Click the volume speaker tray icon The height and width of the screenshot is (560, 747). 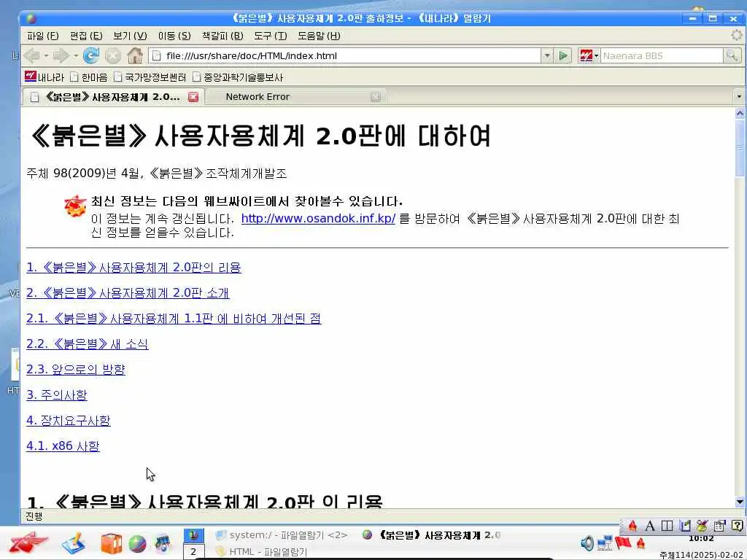point(587,542)
